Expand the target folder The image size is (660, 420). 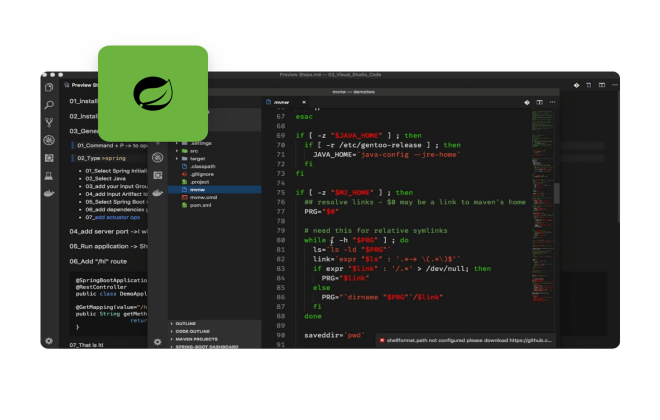point(195,158)
